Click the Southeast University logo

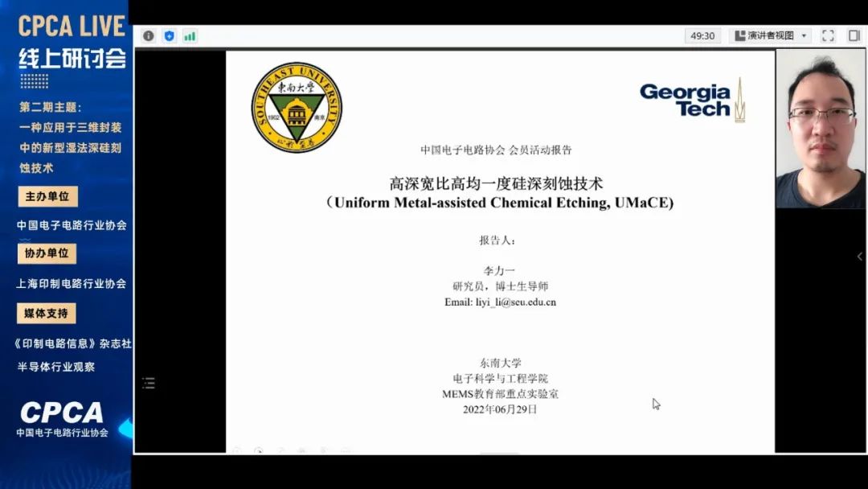[x=297, y=109]
